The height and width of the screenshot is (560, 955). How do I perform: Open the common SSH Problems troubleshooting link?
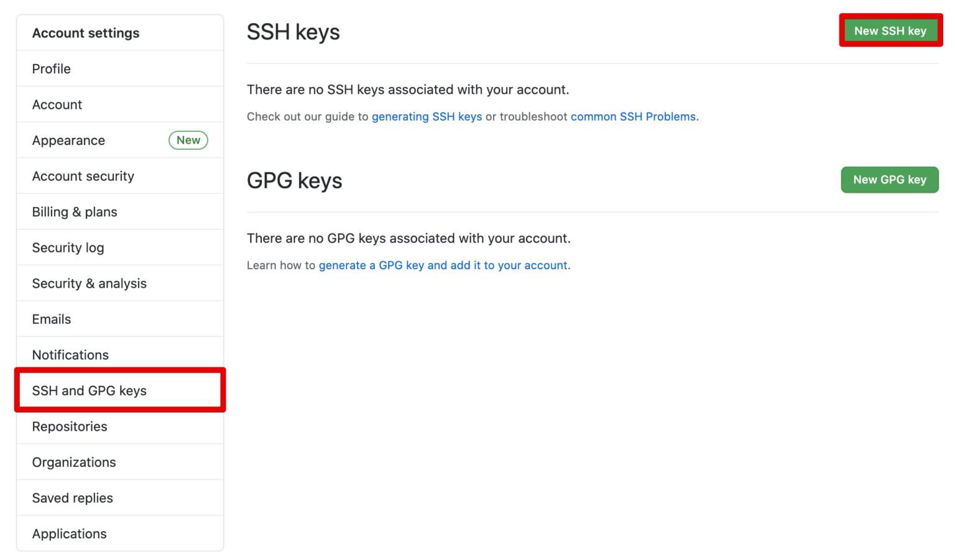(x=633, y=116)
